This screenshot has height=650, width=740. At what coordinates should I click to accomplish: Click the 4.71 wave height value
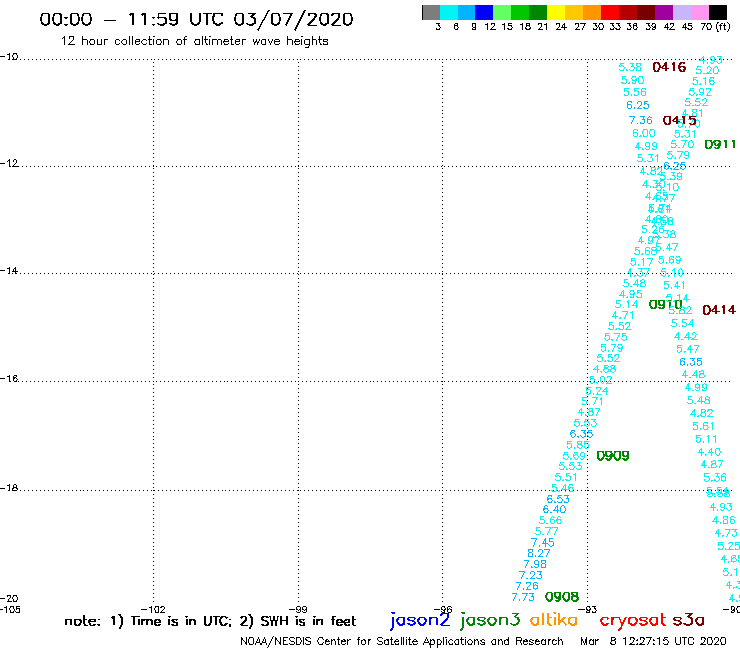pyautogui.click(x=623, y=315)
